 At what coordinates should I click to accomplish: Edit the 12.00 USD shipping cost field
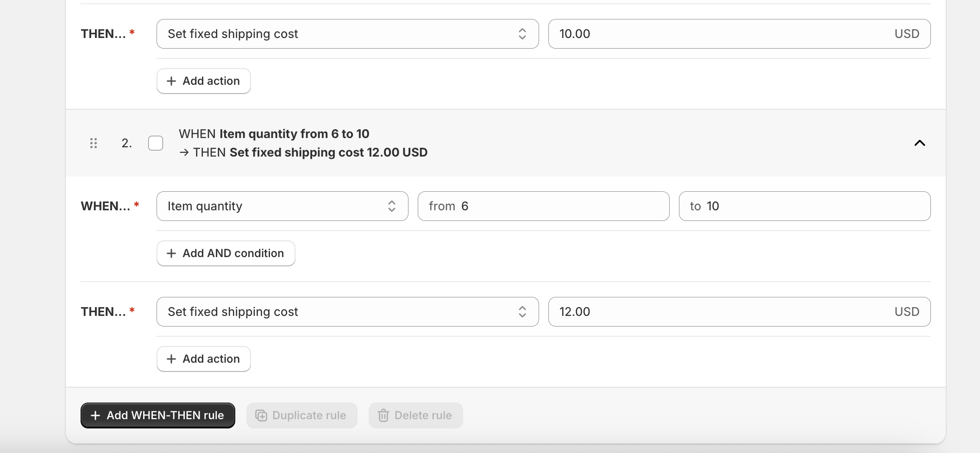point(740,312)
